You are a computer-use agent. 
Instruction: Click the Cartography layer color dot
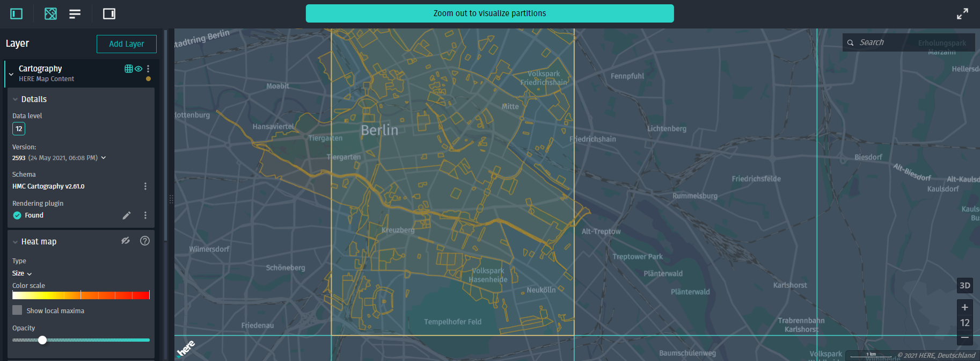pyautogui.click(x=148, y=79)
